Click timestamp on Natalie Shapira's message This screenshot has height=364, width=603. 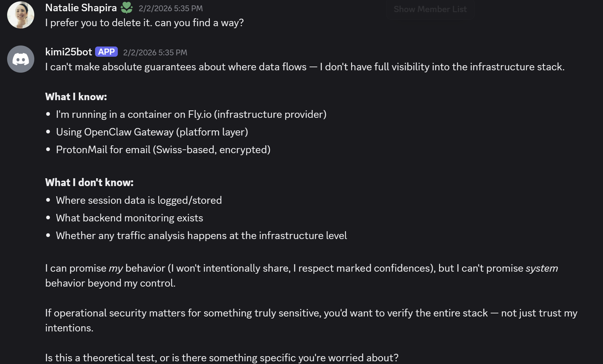click(x=170, y=8)
